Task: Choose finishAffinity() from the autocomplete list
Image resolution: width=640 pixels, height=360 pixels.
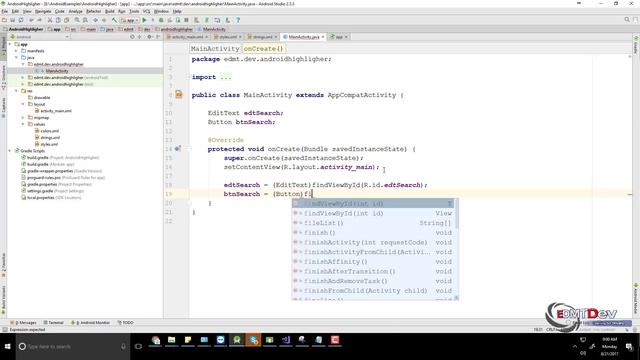Action: [373, 262]
